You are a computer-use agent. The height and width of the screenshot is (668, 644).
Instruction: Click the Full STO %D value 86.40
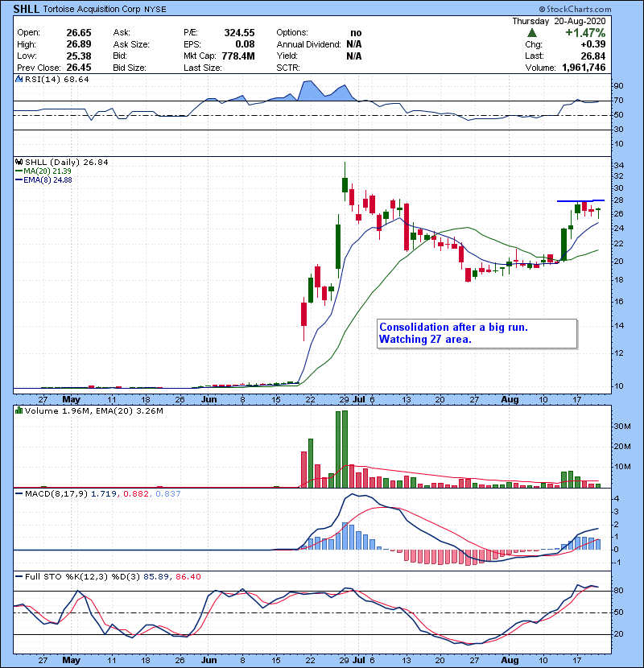click(x=188, y=577)
